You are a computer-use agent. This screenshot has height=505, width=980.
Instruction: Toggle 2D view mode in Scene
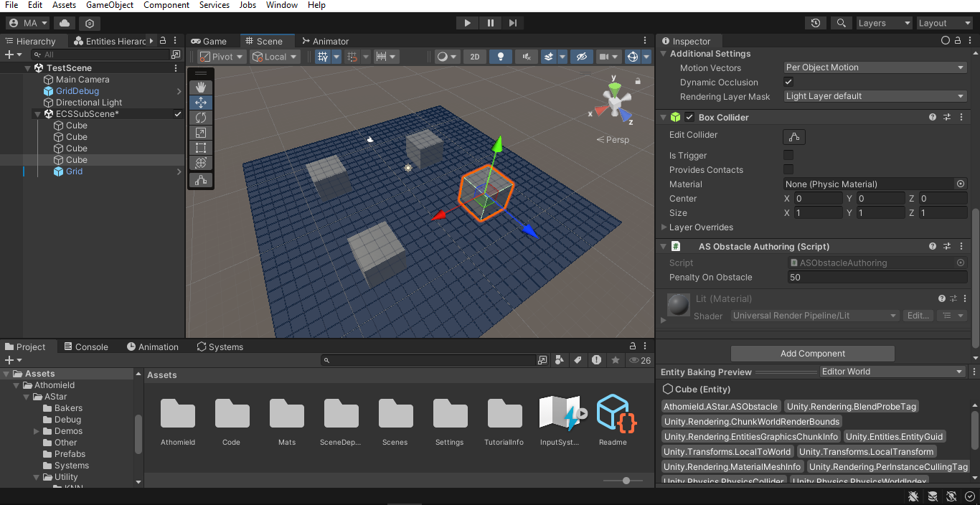(475, 57)
